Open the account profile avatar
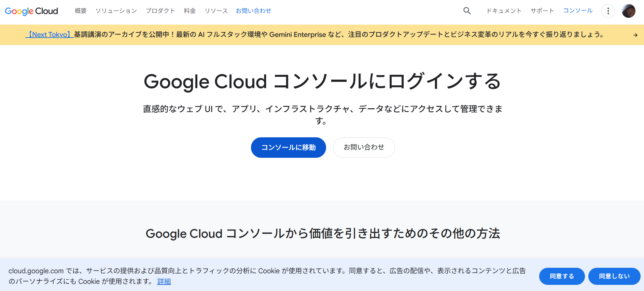This screenshot has width=644, height=291. 629,11
